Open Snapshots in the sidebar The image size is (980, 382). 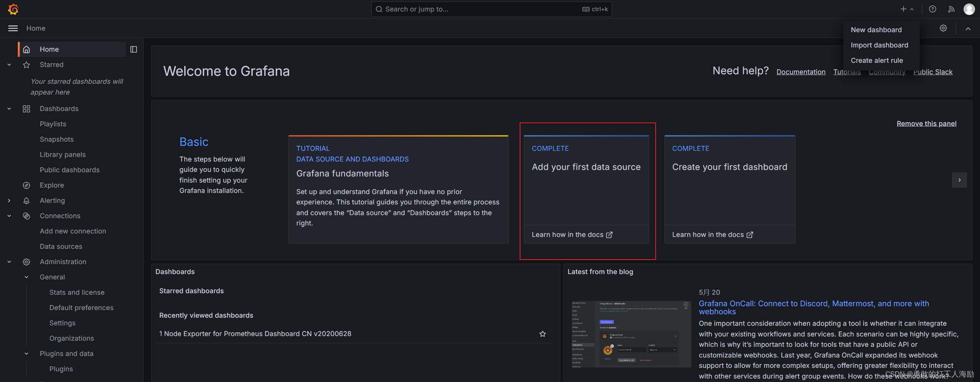(x=57, y=139)
